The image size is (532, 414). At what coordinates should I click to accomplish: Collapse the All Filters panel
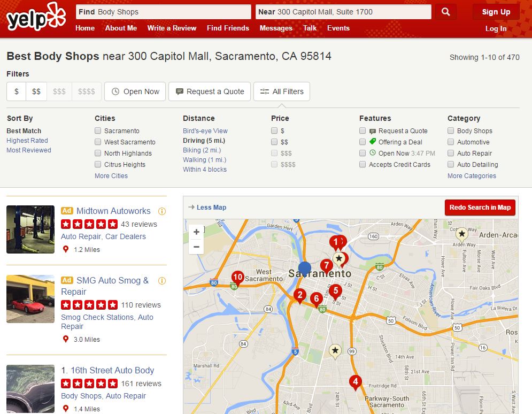tap(282, 91)
